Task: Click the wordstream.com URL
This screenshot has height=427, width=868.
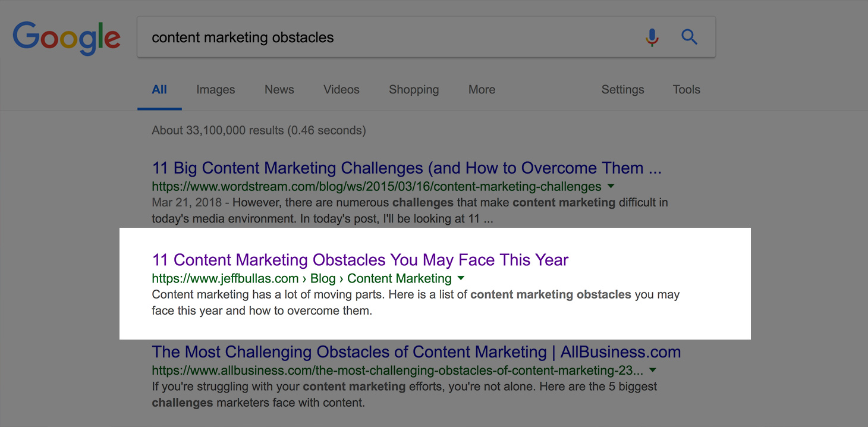Action: click(376, 187)
